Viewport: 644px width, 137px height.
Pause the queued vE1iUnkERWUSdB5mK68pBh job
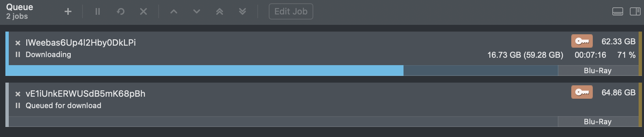pos(18,105)
